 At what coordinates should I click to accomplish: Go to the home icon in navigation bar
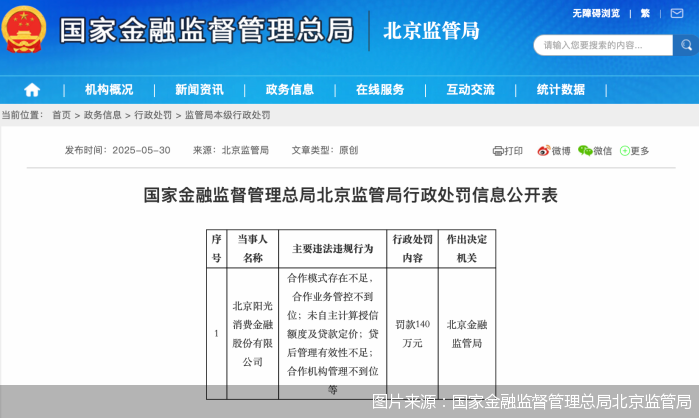[x=32, y=90]
